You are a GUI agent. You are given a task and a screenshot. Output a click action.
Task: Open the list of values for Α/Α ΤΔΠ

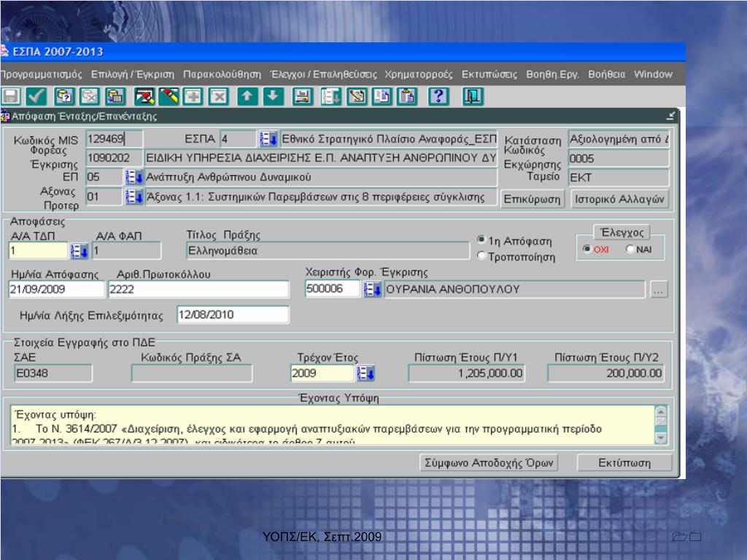(79, 251)
